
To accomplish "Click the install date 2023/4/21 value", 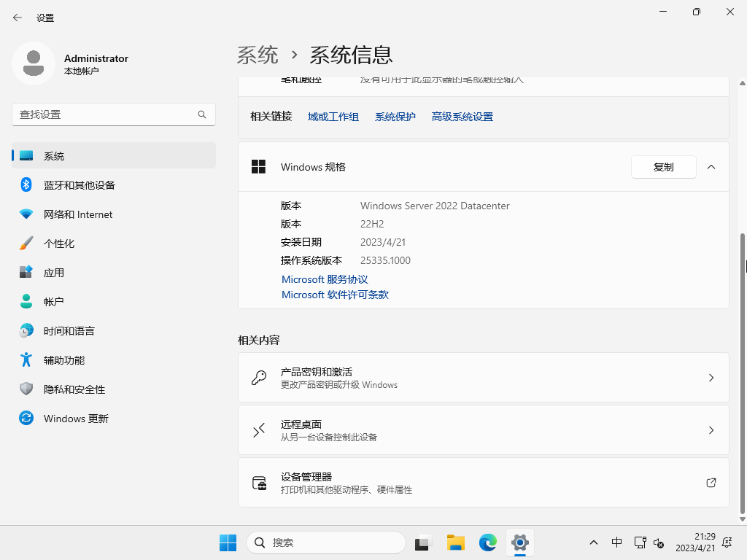I will tap(382, 242).
